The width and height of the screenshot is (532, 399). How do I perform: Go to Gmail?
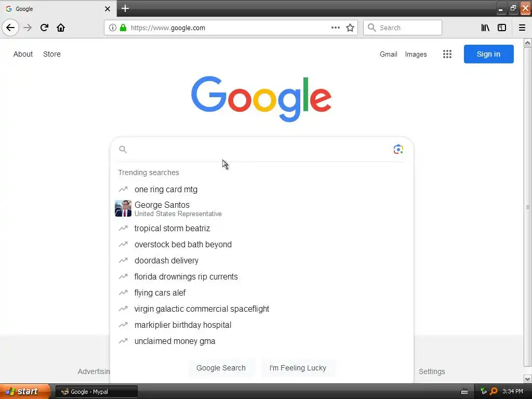point(389,54)
